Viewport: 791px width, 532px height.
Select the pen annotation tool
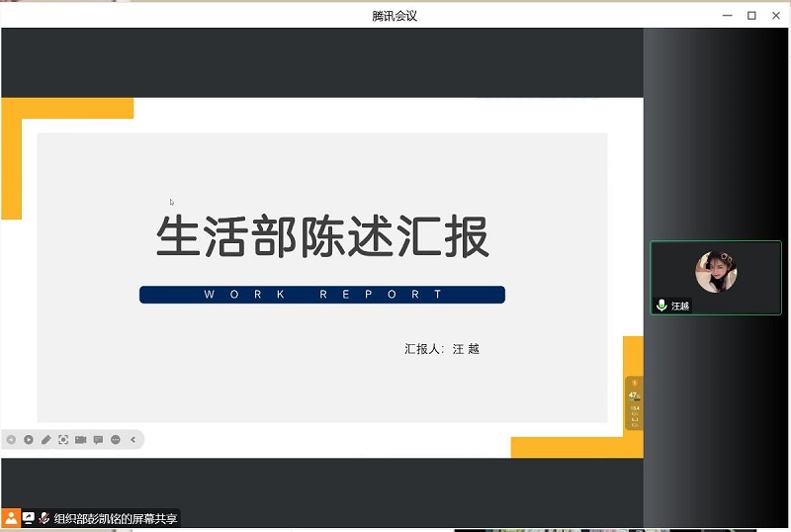tap(45, 439)
